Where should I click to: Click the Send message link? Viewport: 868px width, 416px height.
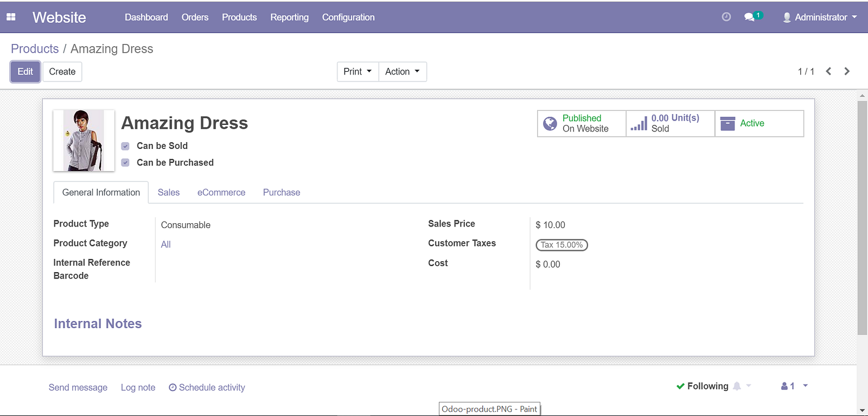pos(78,387)
